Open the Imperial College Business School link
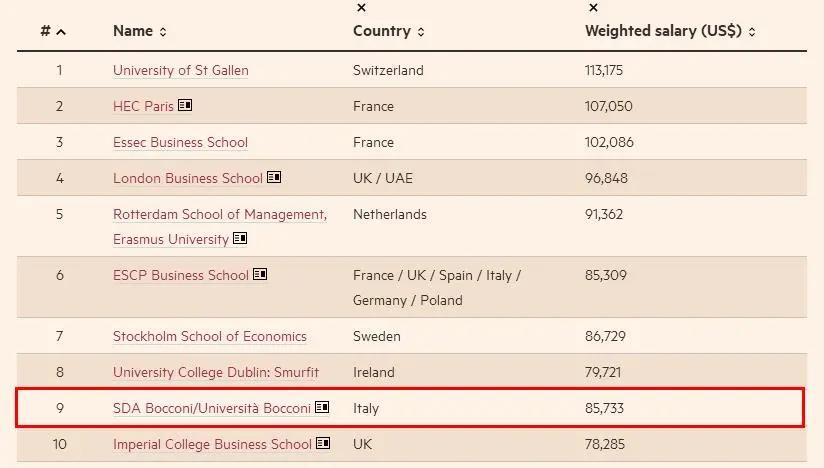824x468 pixels. [212, 444]
